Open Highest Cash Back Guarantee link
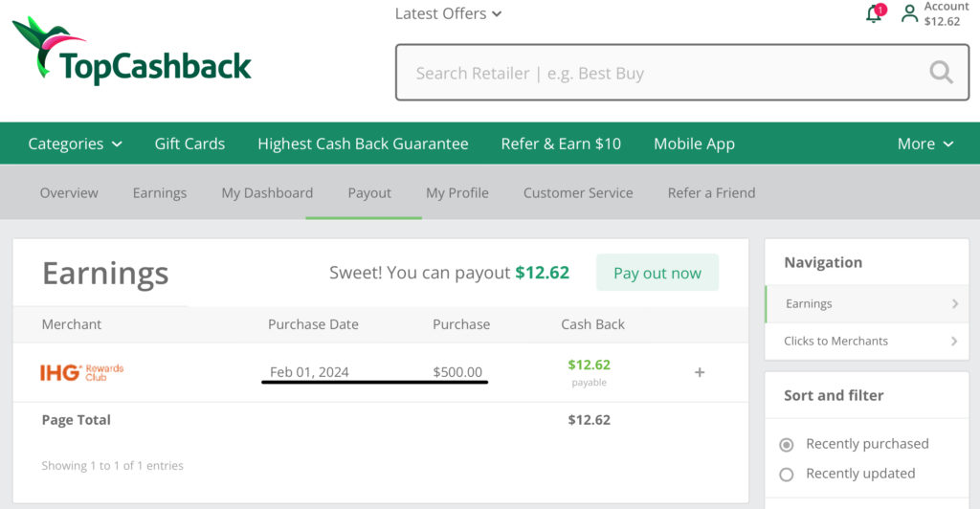980x509 pixels. [x=363, y=144]
